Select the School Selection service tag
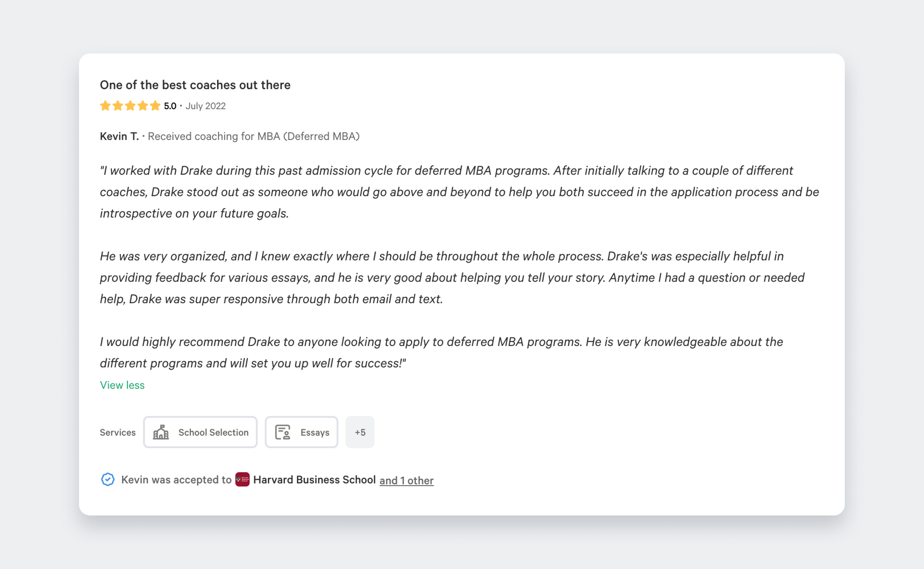This screenshot has height=569, width=924. [200, 432]
